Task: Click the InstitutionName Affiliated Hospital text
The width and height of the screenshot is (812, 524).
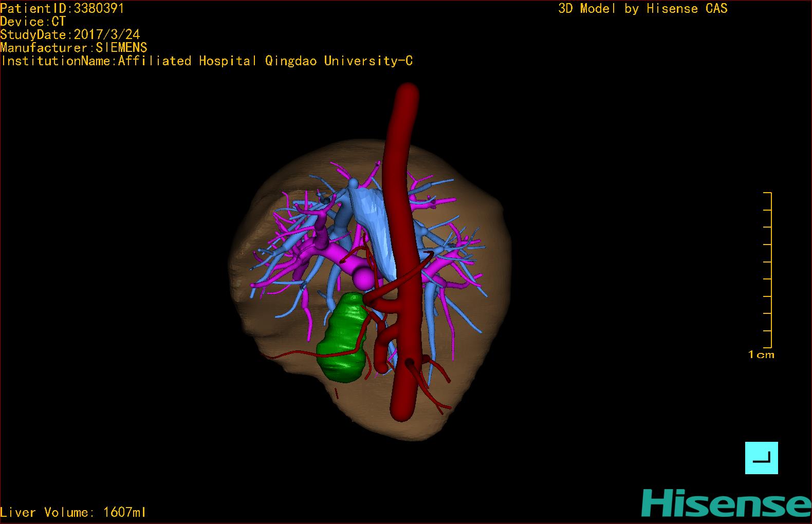Action: coord(207,61)
